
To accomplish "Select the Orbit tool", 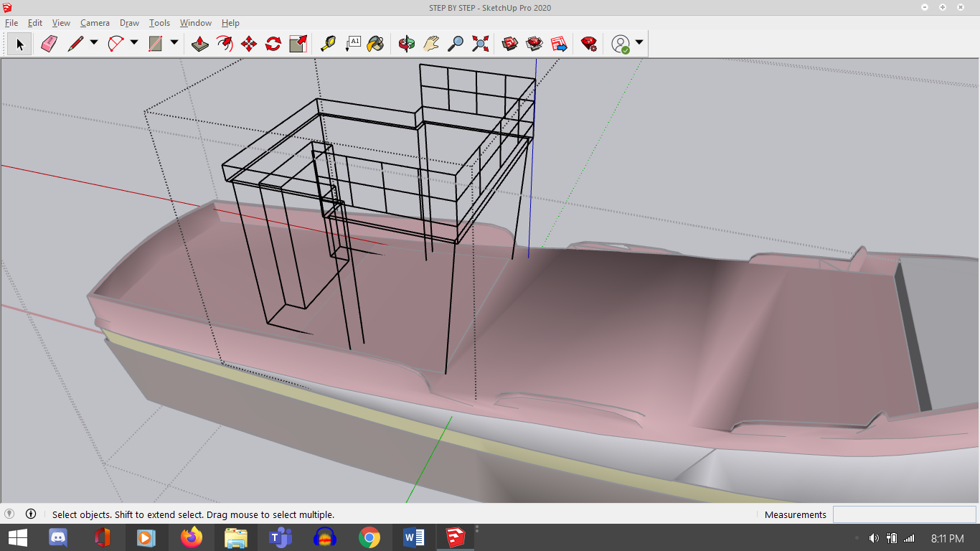I will (407, 44).
